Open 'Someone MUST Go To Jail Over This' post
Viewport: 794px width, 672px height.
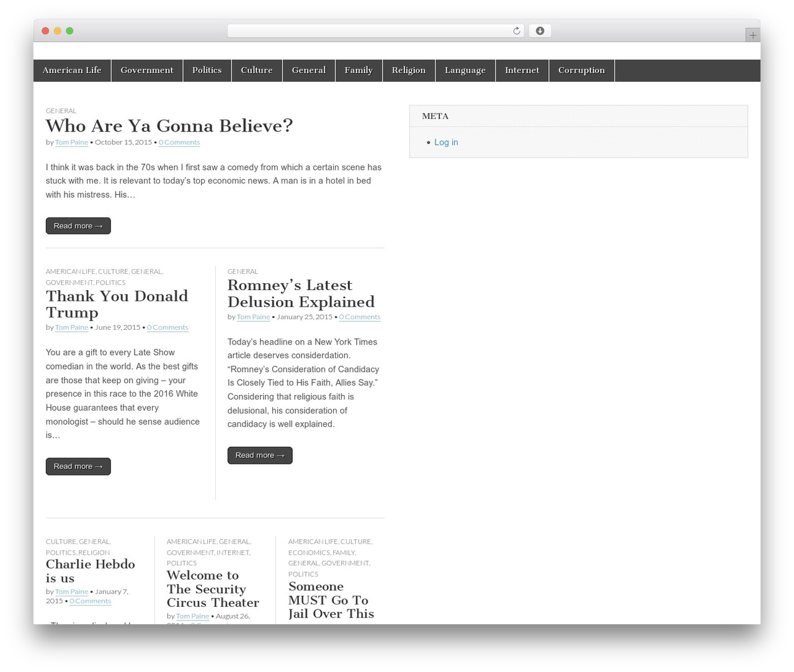point(331,600)
